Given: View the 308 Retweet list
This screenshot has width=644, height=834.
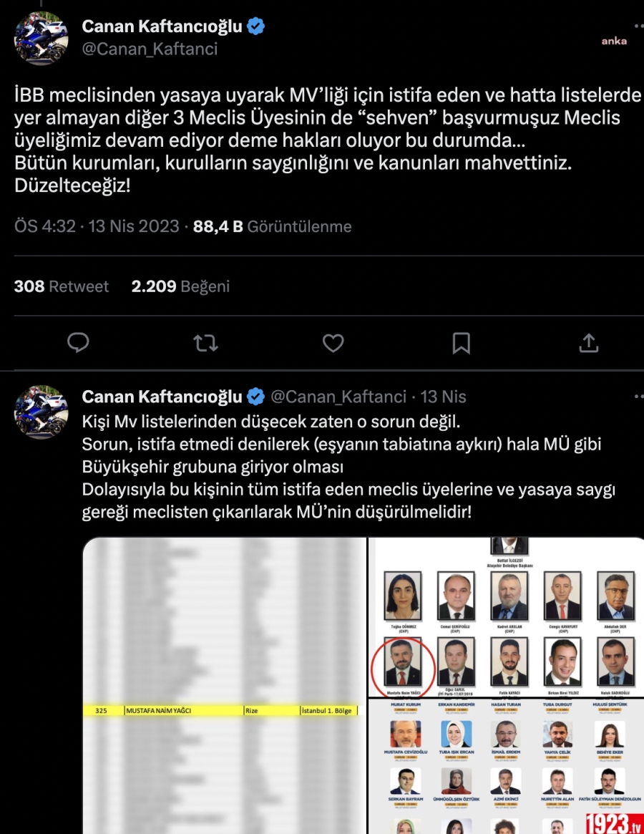Looking at the screenshot, I should [61, 286].
